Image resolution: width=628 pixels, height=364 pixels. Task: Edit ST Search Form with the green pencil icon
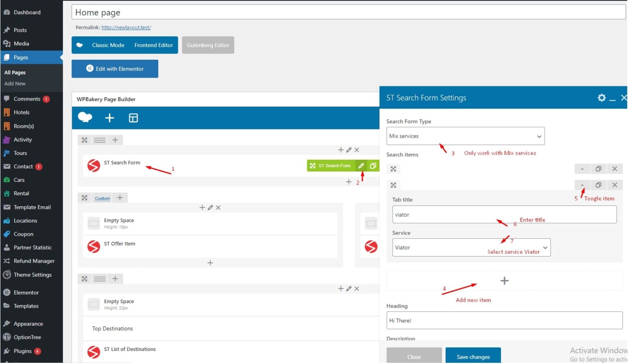361,165
